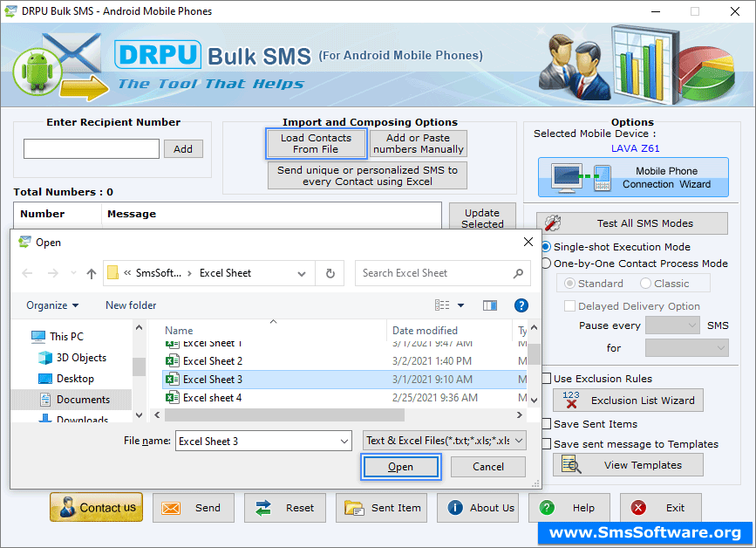This screenshot has height=548, width=756.
Task: Check Save sent message to Templates
Action: (x=546, y=443)
